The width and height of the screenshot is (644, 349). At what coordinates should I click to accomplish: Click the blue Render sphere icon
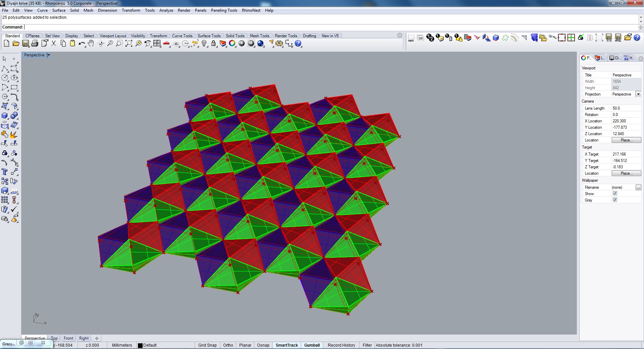click(261, 44)
